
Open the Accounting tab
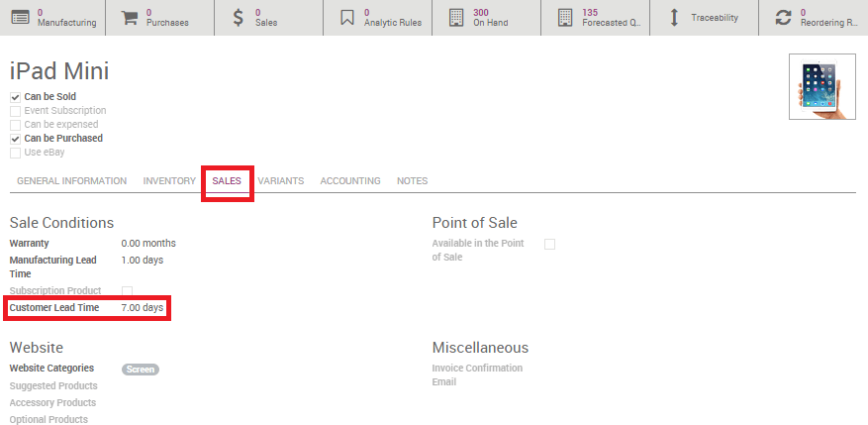(350, 181)
